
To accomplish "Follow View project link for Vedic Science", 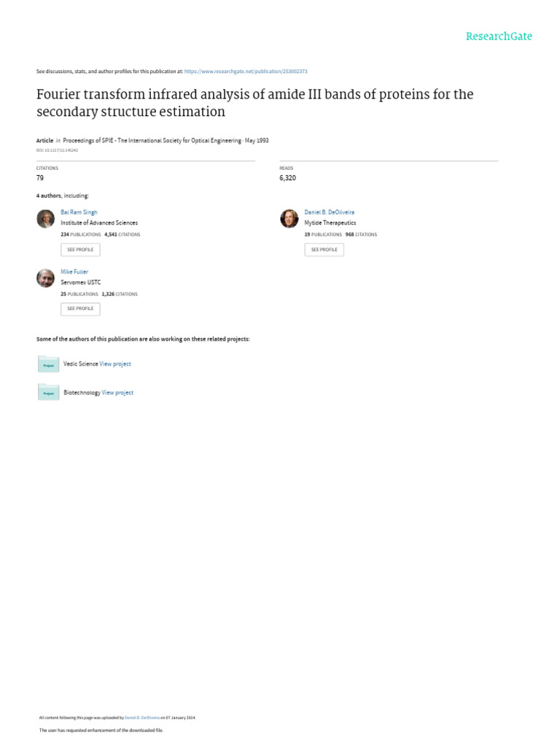I will coord(115,363).
